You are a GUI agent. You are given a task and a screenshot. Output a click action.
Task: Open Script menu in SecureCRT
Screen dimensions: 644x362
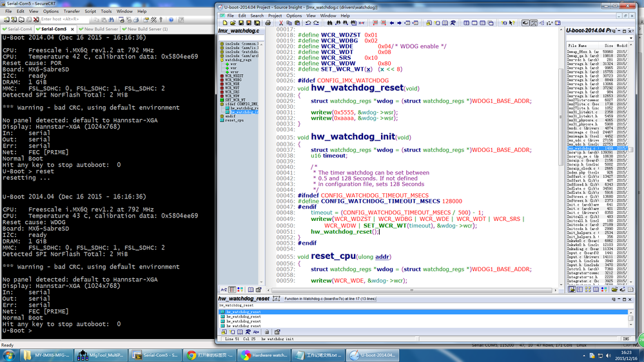[x=90, y=12]
